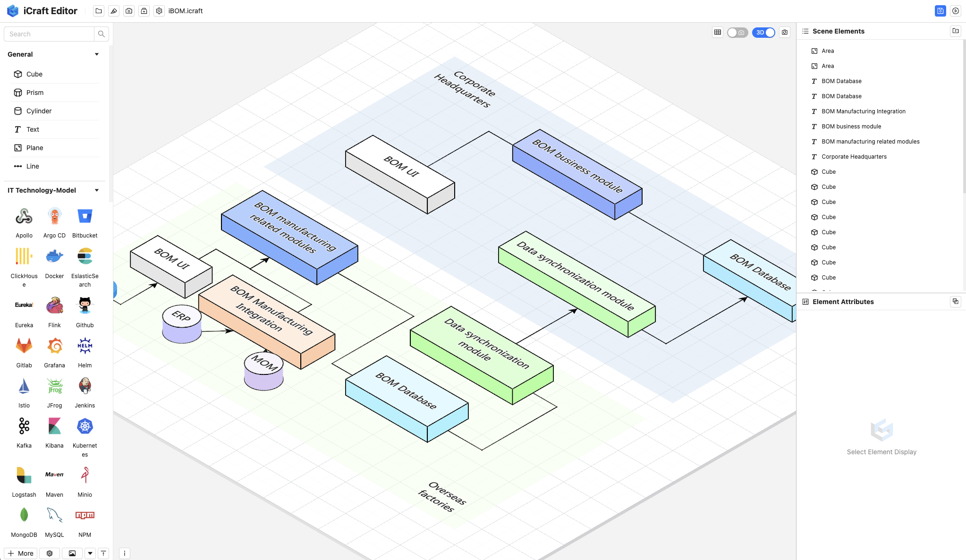Image resolution: width=966 pixels, height=560 pixels.
Task: Select the Eureka model icon
Action: [x=24, y=306]
